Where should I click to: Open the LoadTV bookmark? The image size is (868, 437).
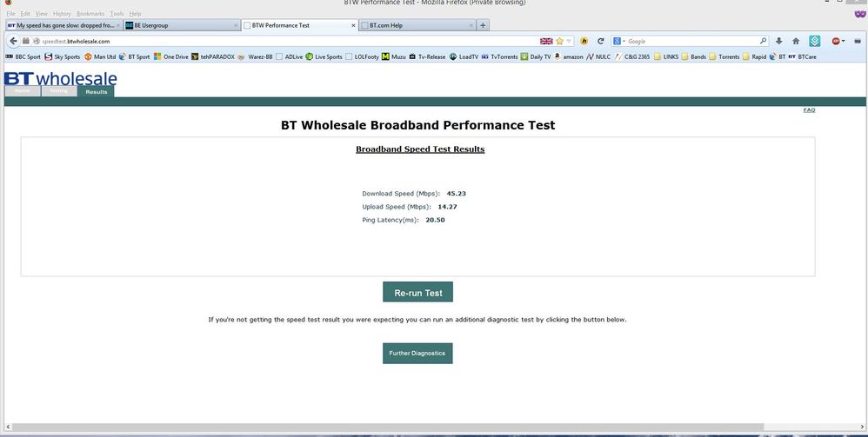tap(464, 56)
